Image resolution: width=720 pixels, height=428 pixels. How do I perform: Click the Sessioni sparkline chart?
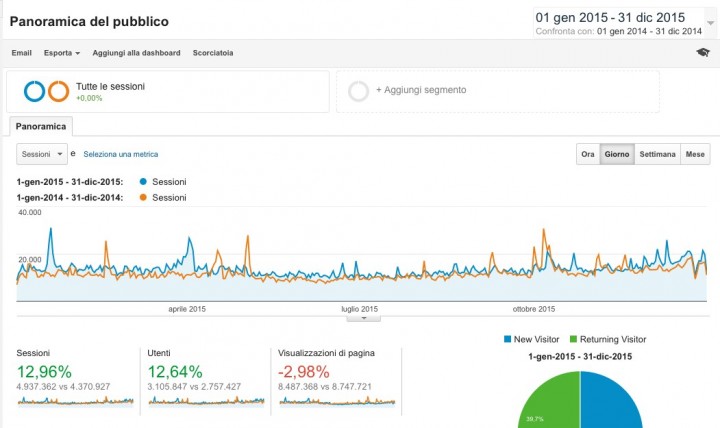[x=75, y=400]
